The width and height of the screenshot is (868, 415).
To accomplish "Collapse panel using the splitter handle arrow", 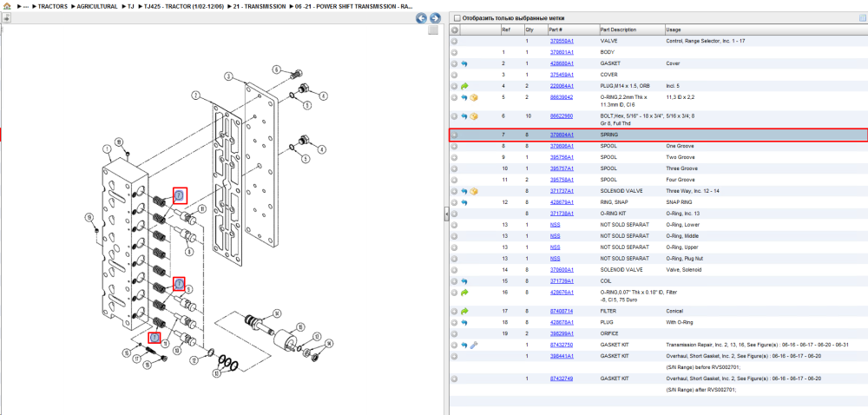I will tap(446, 215).
